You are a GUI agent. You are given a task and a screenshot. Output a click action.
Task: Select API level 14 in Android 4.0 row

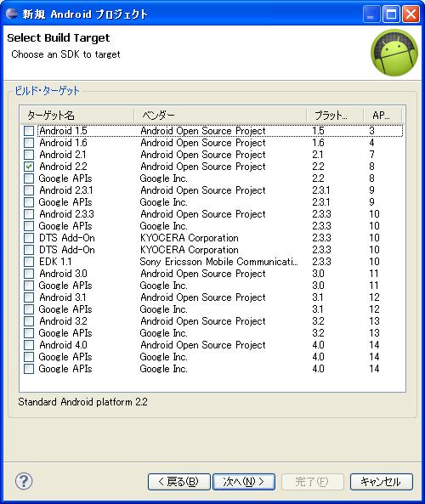click(374, 345)
